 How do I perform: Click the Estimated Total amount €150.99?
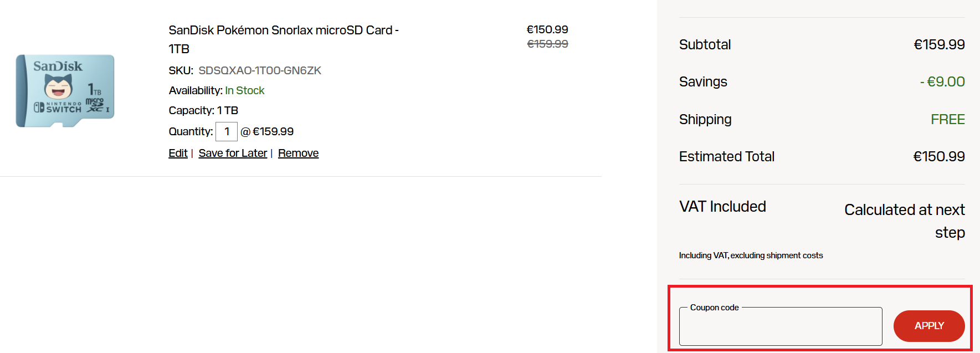[938, 157]
